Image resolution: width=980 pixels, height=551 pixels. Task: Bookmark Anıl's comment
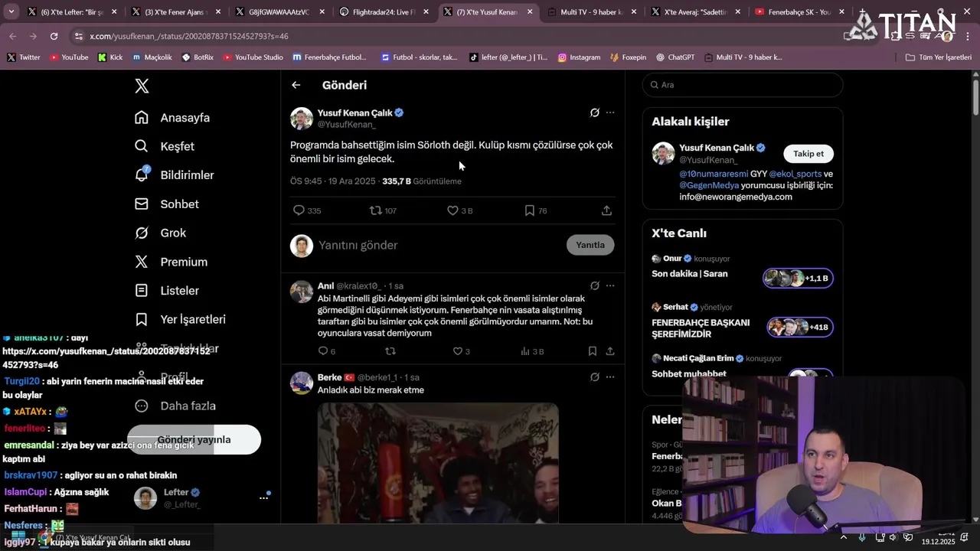[593, 351]
